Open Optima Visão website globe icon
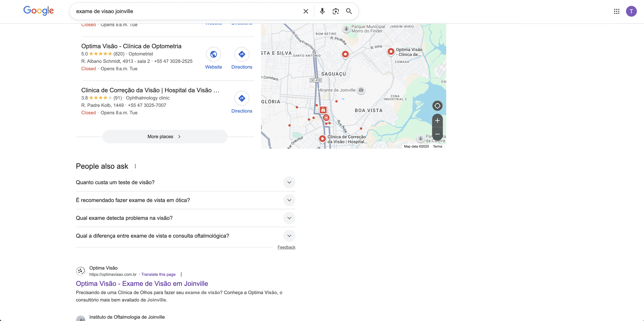Viewport: 644px width, 321px height. point(213,54)
